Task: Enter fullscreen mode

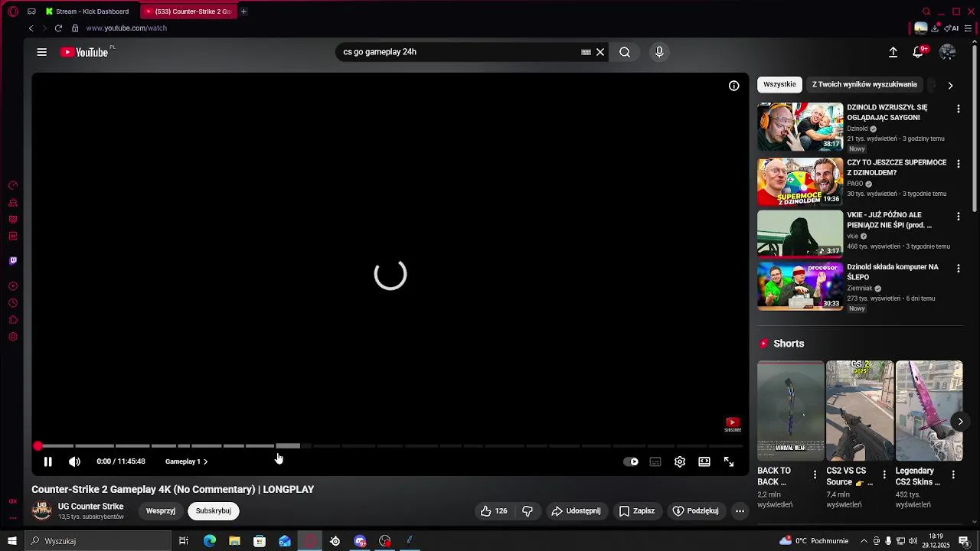Action: pyautogui.click(x=729, y=461)
